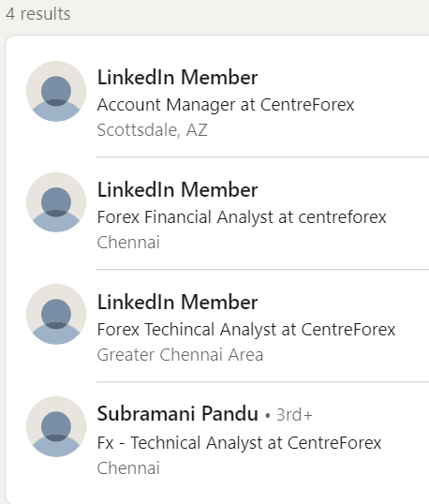Viewport: 429px width, 504px height.
Task: Open Subramani Pandu profile name link
Action: pyautogui.click(x=178, y=414)
